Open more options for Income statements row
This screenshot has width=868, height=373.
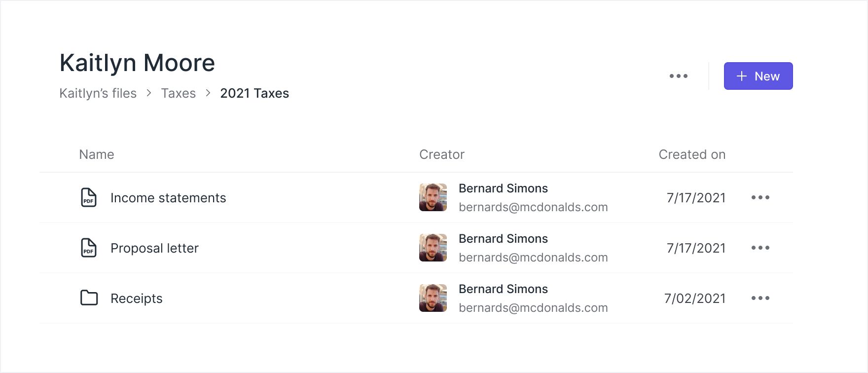click(760, 198)
